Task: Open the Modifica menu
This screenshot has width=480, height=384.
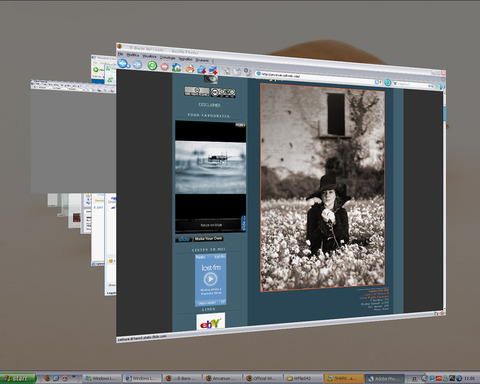Action: click(133, 55)
